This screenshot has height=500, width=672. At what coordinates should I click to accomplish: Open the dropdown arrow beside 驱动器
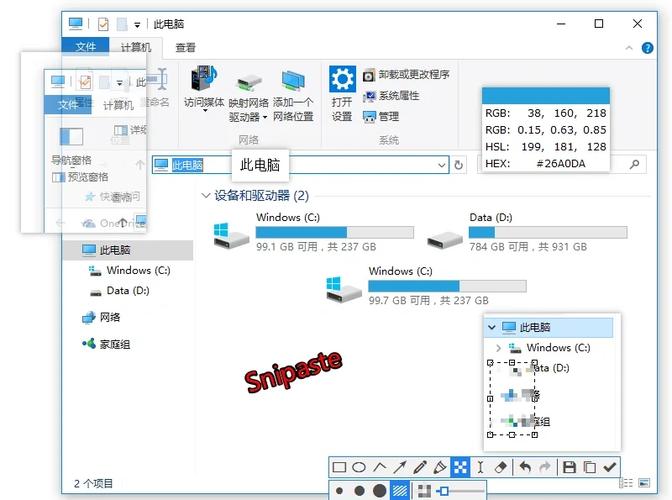tap(265, 117)
